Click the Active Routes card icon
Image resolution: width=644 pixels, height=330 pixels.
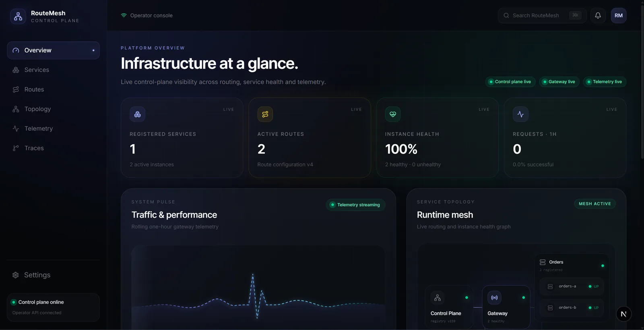coord(265,114)
